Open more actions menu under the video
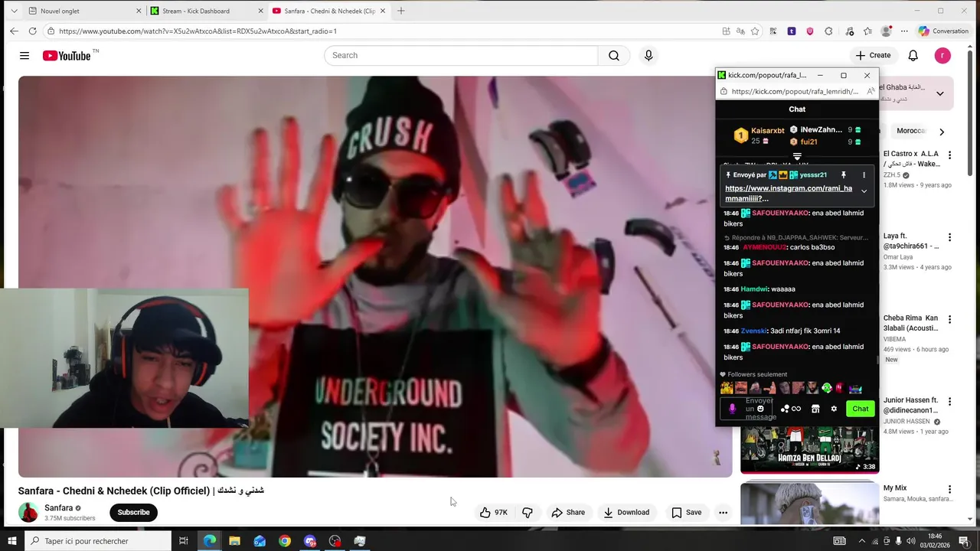The image size is (980, 551). pos(723,513)
